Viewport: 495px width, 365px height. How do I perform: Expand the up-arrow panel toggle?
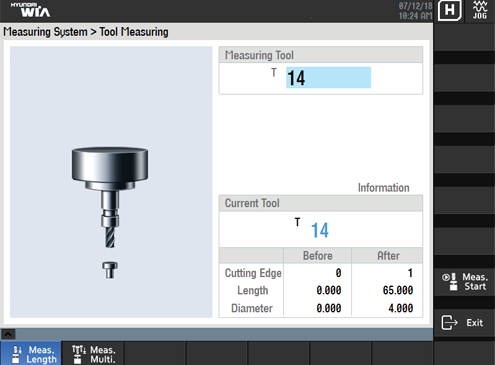[x=8, y=334]
